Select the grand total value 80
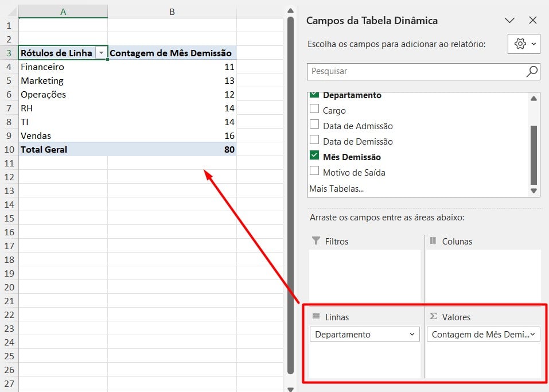Viewport: 549px width, 392px height. click(x=172, y=150)
